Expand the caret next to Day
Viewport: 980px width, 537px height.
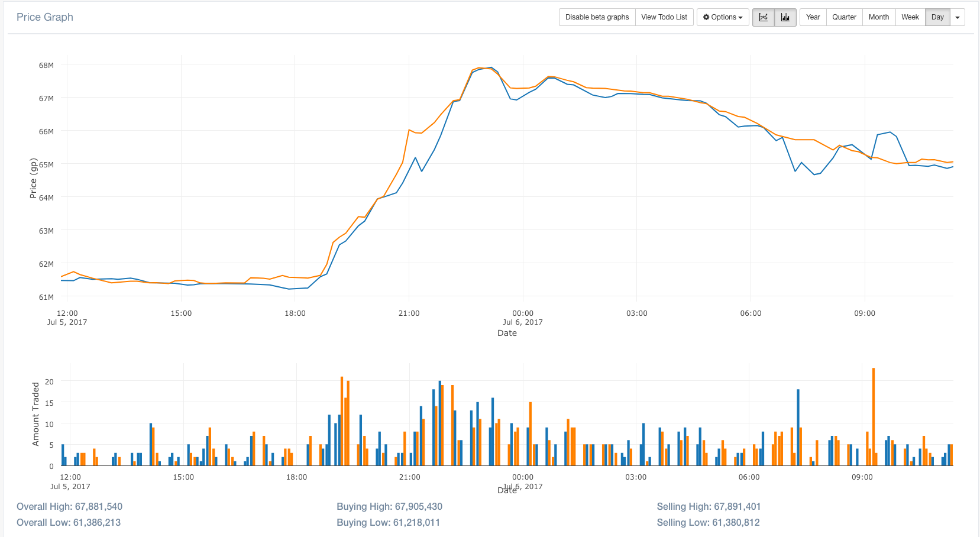[958, 17]
